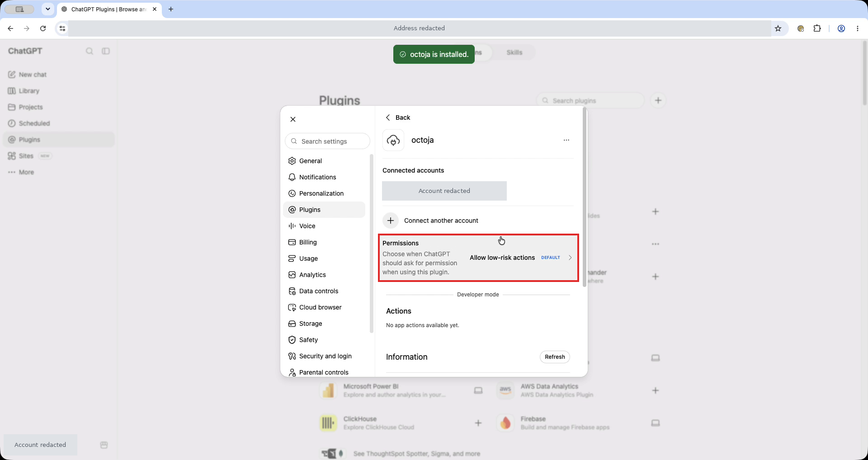Viewport: 868px width, 460px height.
Task: Open a new browser tab
Action: (171, 9)
